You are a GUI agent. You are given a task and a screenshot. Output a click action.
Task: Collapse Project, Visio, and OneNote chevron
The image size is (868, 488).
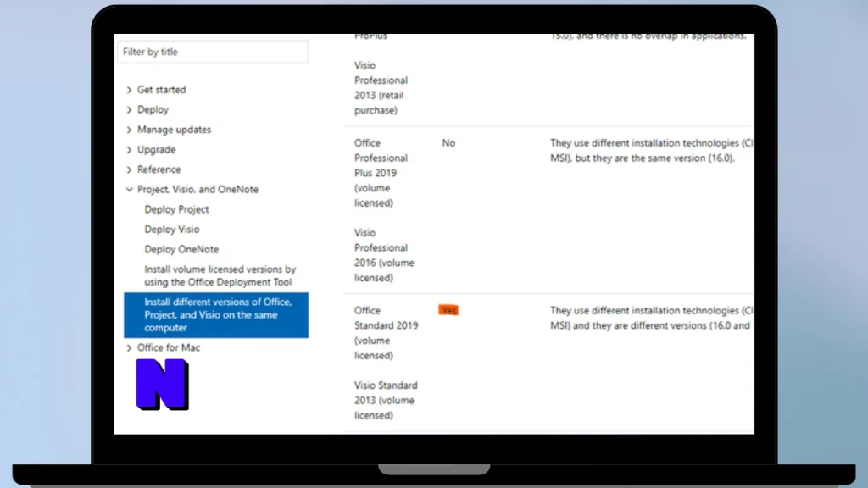coord(129,189)
